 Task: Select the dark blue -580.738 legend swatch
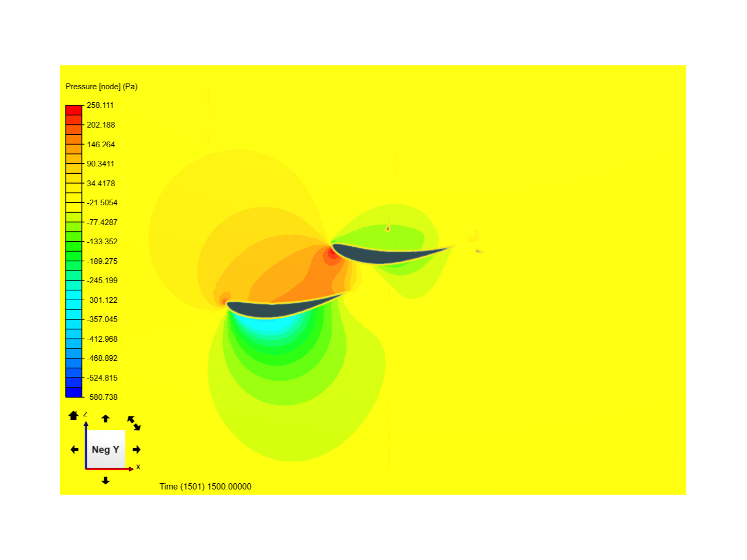(73, 393)
